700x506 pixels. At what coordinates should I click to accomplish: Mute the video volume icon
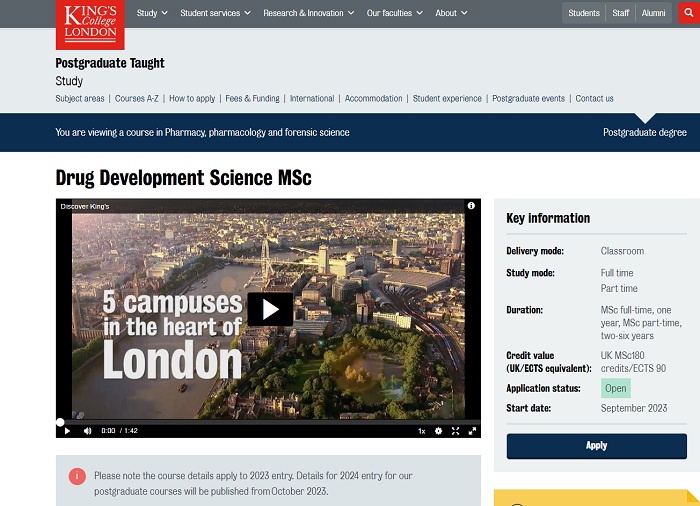pos(87,431)
